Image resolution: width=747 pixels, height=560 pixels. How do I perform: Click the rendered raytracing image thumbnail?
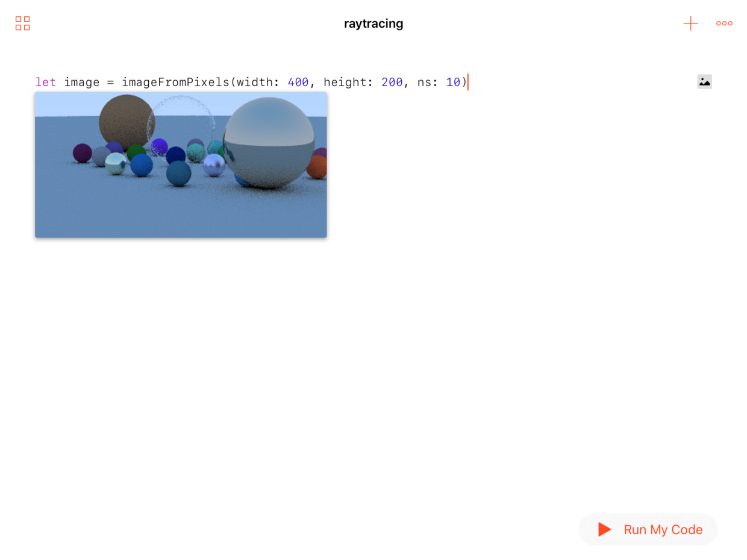tap(181, 164)
